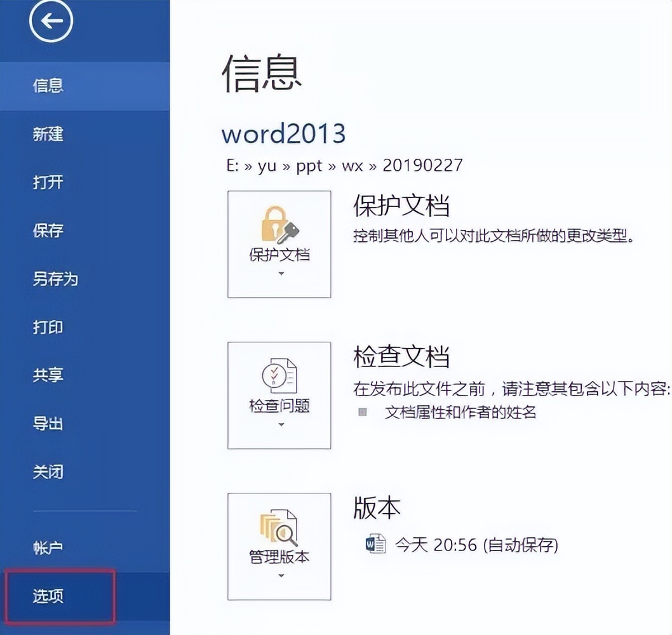Image resolution: width=672 pixels, height=635 pixels.
Task: Click the Word document icon next to autosaved version
Action: pos(375,545)
